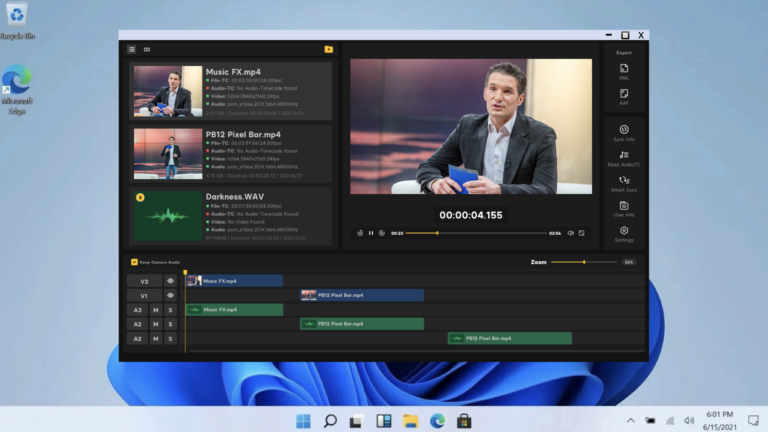Image resolution: width=768 pixels, height=432 pixels.
Task: Open Settings in the right sidebar
Action: [624, 233]
